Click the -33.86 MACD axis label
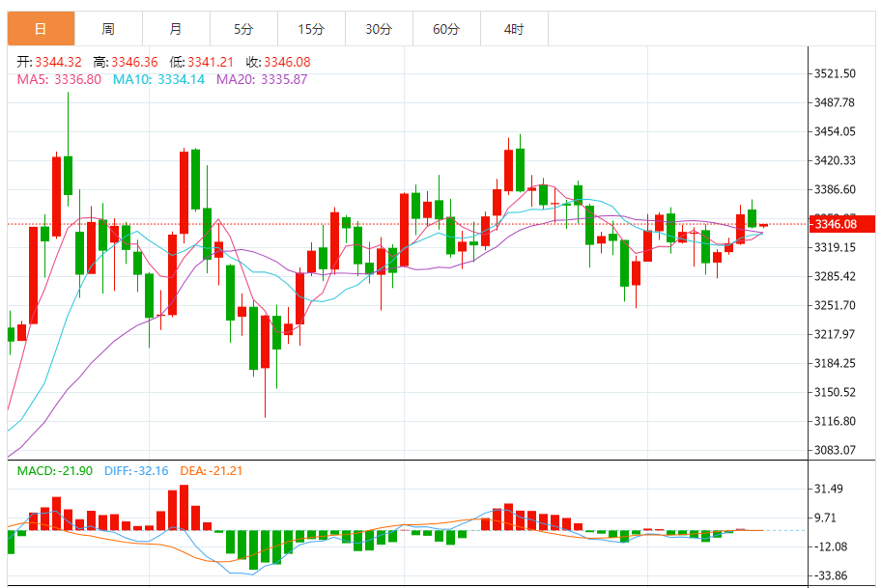 (x=831, y=575)
